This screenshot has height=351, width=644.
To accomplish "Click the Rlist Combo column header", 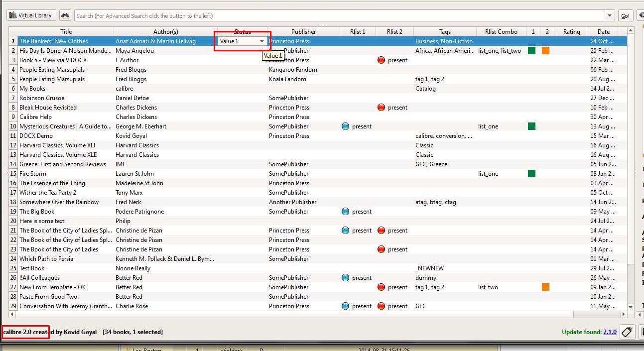I will coord(501,32).
